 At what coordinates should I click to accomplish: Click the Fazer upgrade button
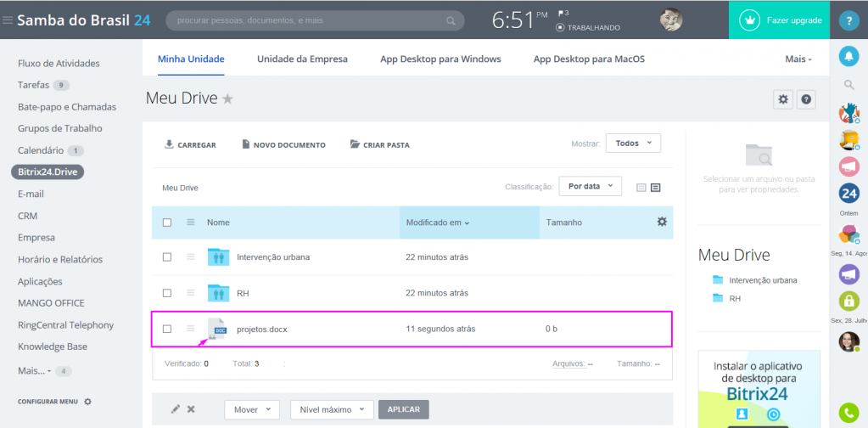tap(779, 20)
